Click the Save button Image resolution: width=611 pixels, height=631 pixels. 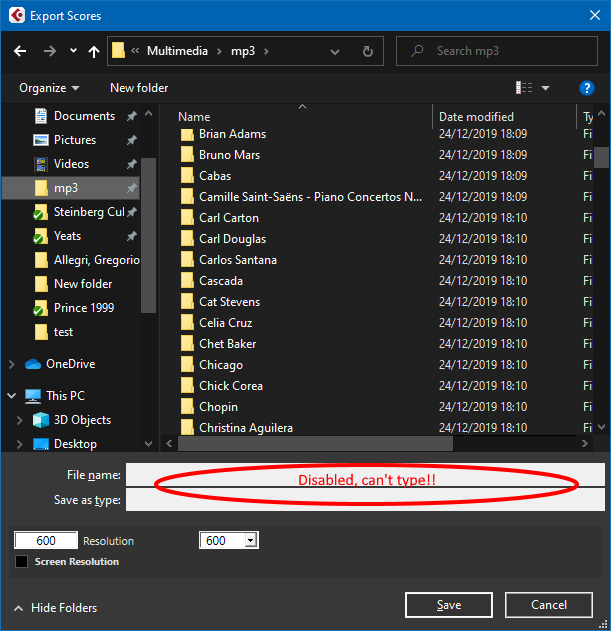tap(449, 605)
